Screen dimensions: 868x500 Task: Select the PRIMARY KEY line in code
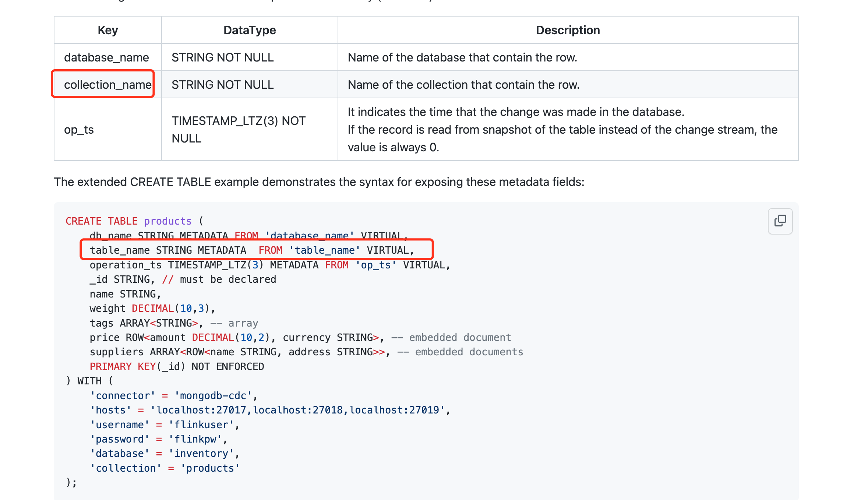(177, 366)
